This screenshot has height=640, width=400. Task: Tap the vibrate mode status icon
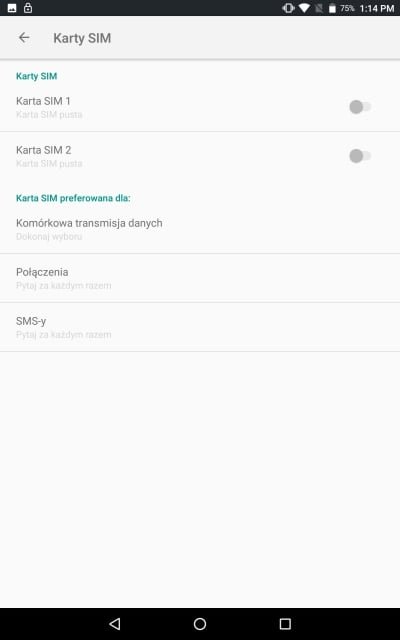tap(288, 8)
